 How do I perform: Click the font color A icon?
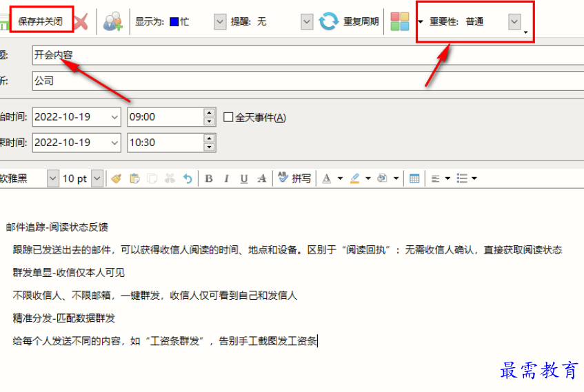tap(327, 178)
